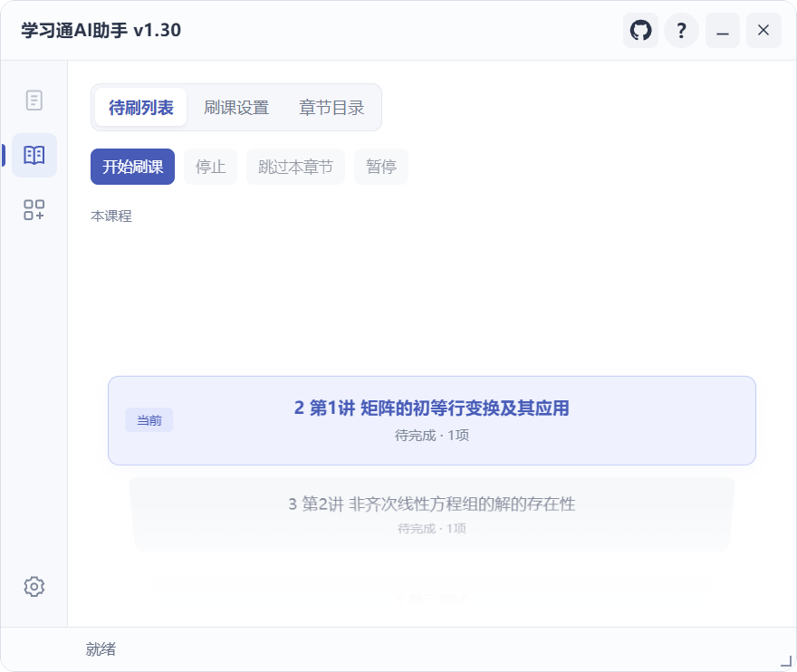Click the 开始刷课 button
797x672 pixels.
point(132,167)
